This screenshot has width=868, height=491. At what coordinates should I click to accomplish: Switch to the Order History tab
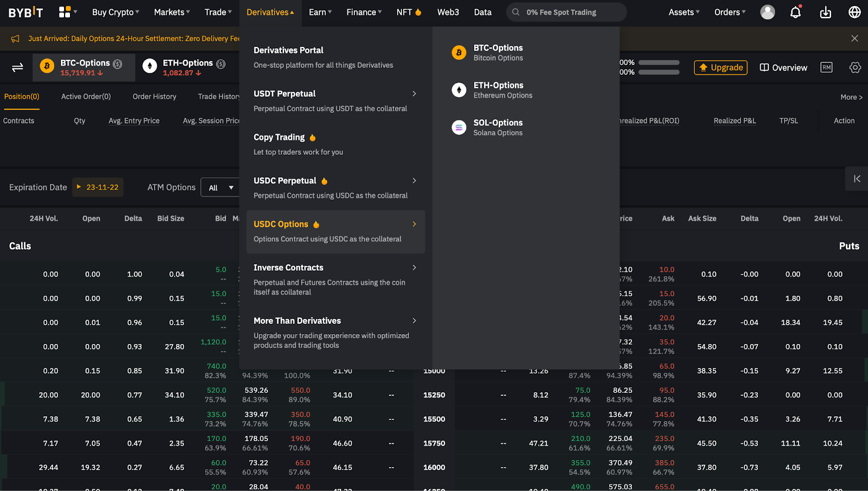[x=155, y=97]
